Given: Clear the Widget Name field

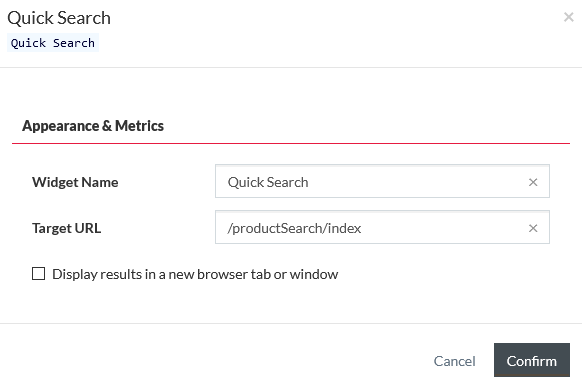Looking at the screenshot, I should [533, 182].
